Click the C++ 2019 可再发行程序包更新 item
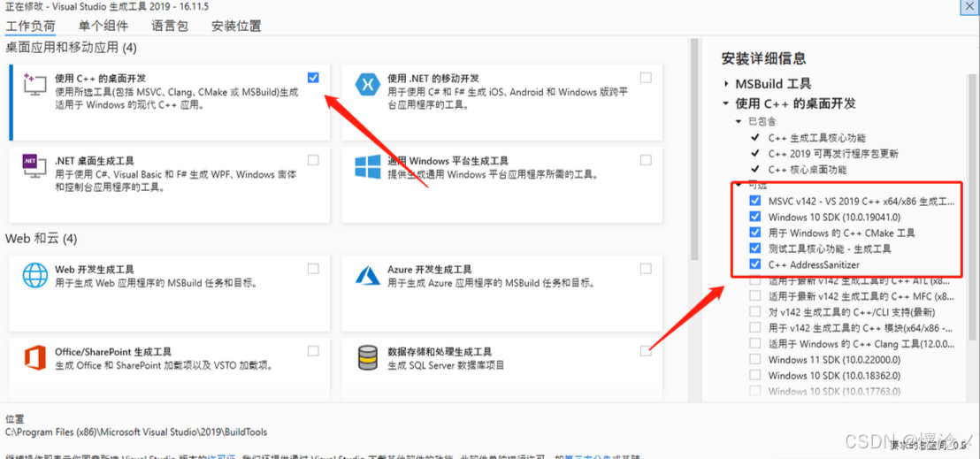The image size is (980, 459). (833, 153)
